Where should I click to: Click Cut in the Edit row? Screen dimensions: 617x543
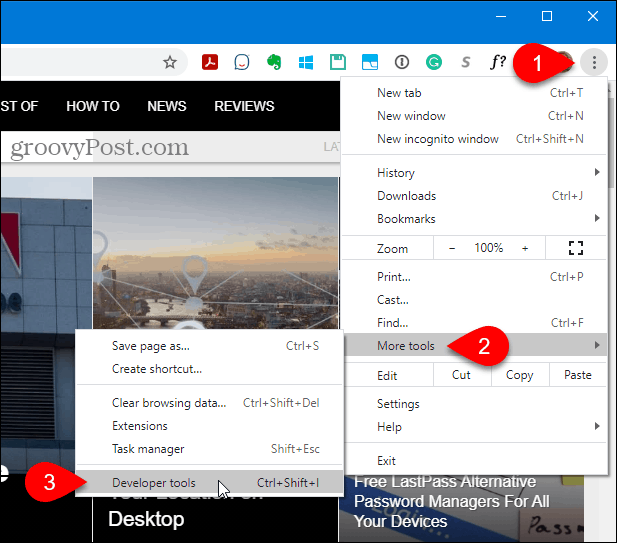point(462,375)
